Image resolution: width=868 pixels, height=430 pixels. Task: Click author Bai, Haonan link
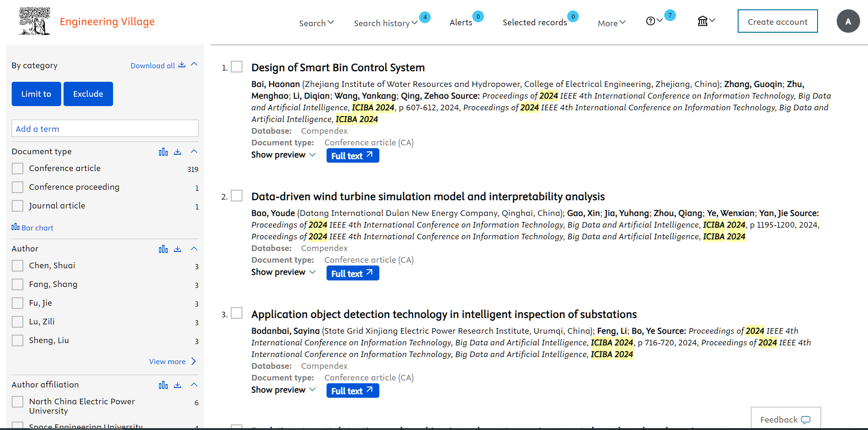click(x=276, y=84)
